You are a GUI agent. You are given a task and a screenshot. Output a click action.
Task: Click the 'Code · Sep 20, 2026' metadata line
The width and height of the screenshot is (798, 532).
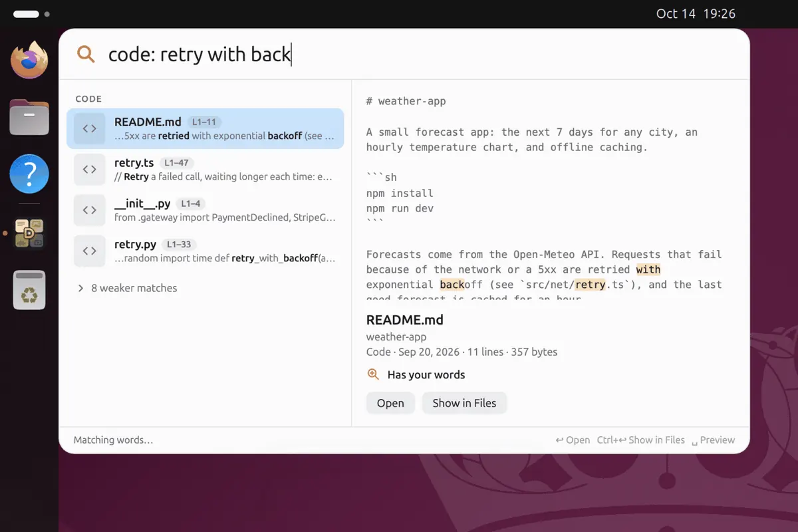point(462,352)
